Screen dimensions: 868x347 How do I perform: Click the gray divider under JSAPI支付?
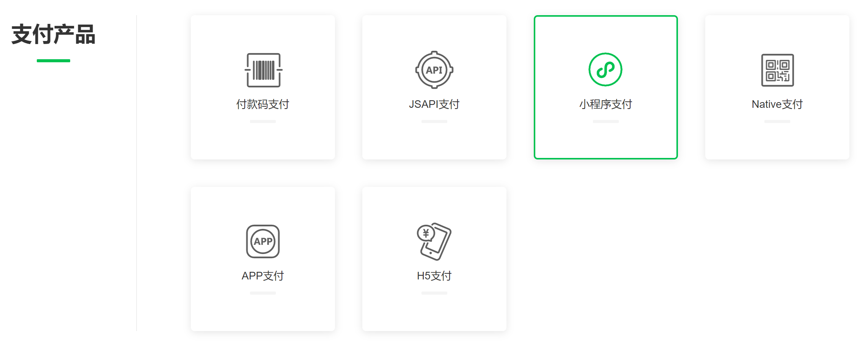[x=434, y=121]
